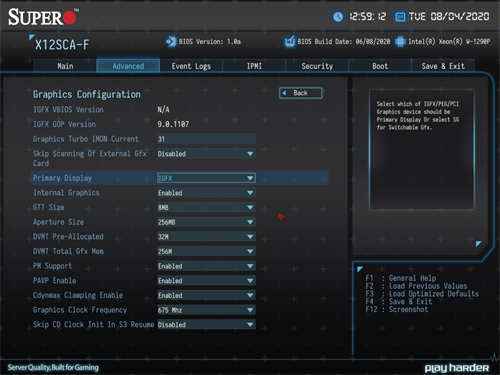Go to the Security tab
Screen dimensions: 500x375
317,66
